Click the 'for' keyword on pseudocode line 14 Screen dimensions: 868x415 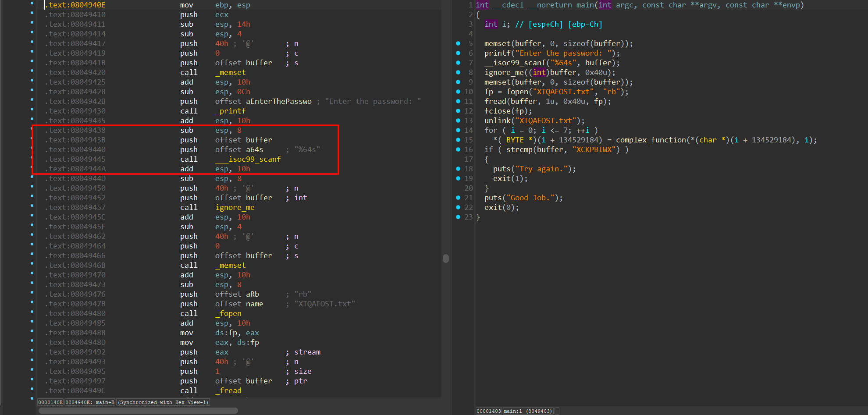pyautogui.click(x=491, y=130)
